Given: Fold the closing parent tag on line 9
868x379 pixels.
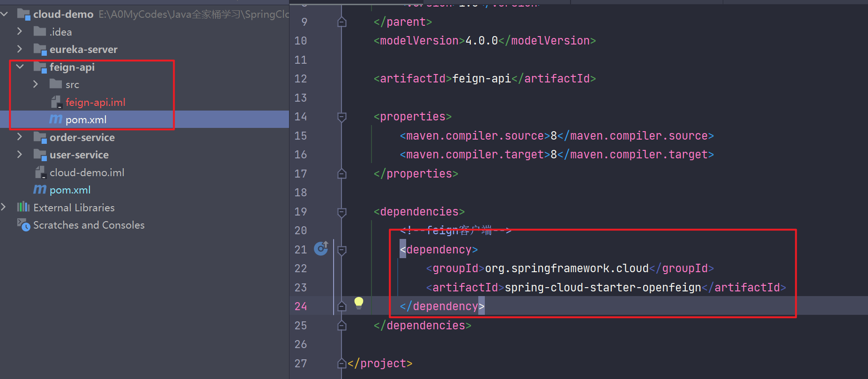Looking at the screenshot, I should click(342, 22).
